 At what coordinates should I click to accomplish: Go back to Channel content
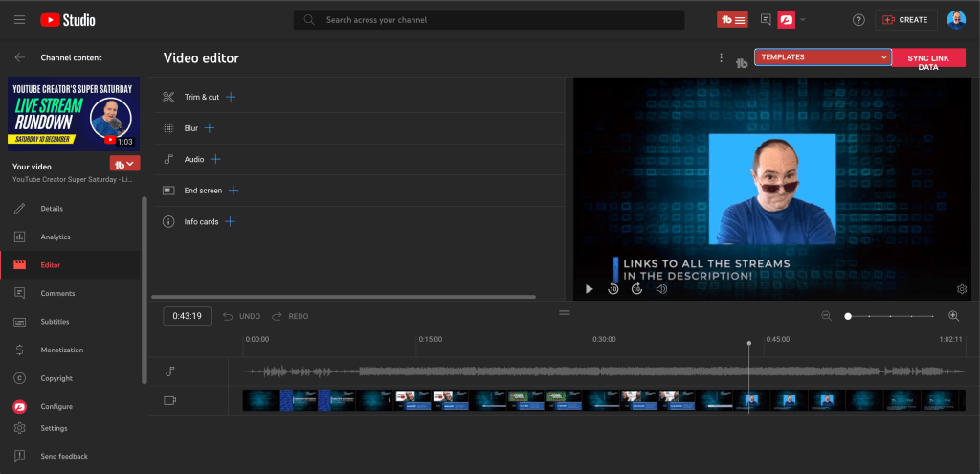point(20,57)
